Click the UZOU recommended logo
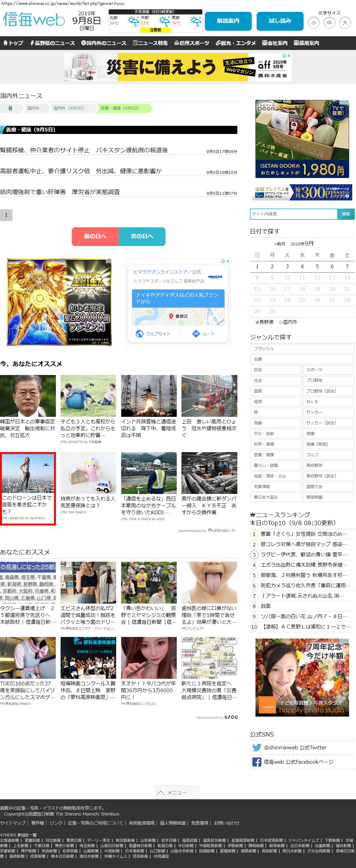Screen dimensions: 356x868 point(231,718)
